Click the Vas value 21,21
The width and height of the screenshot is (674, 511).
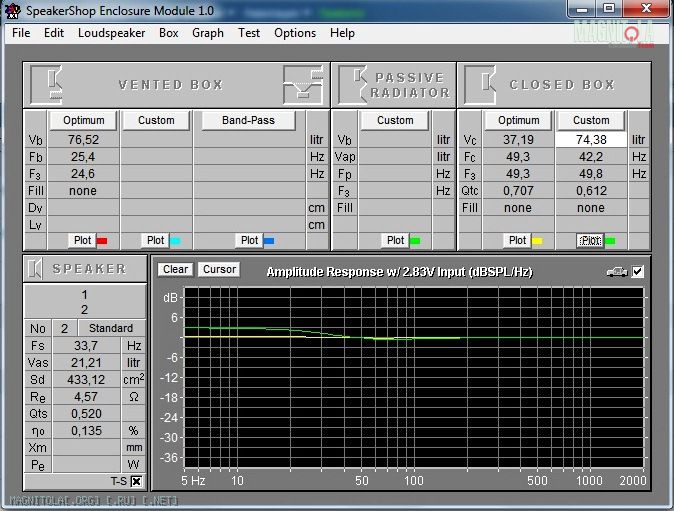(86, 363)
